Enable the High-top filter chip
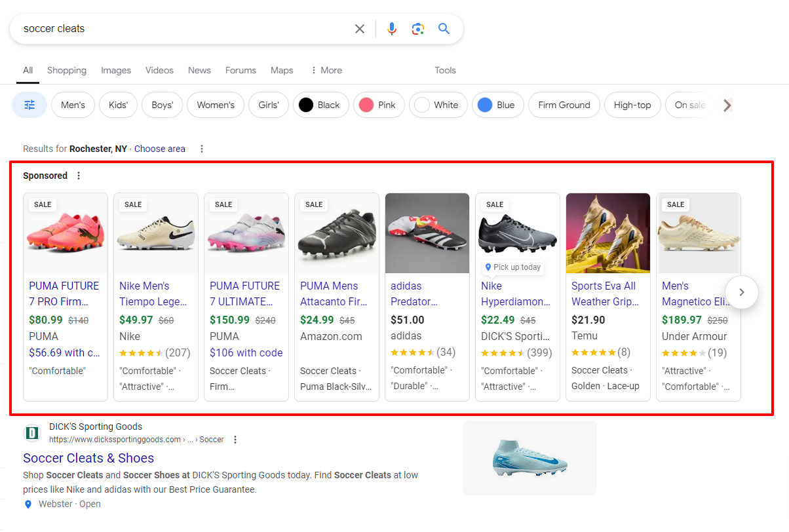Image resolution: width=789 pixels, height=532 pixels. [632, 105]
